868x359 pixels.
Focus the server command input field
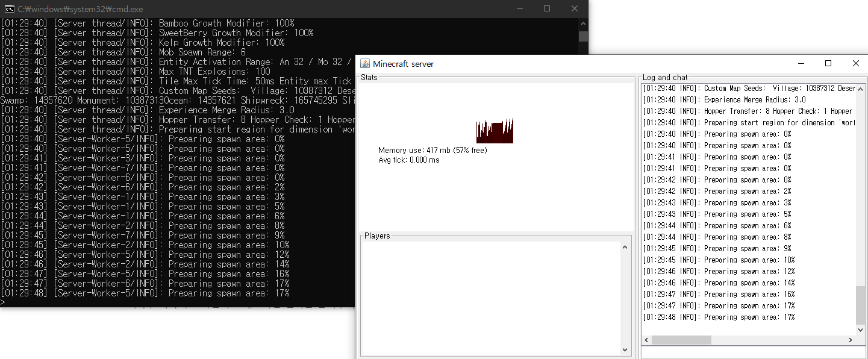tap(754, 353)
